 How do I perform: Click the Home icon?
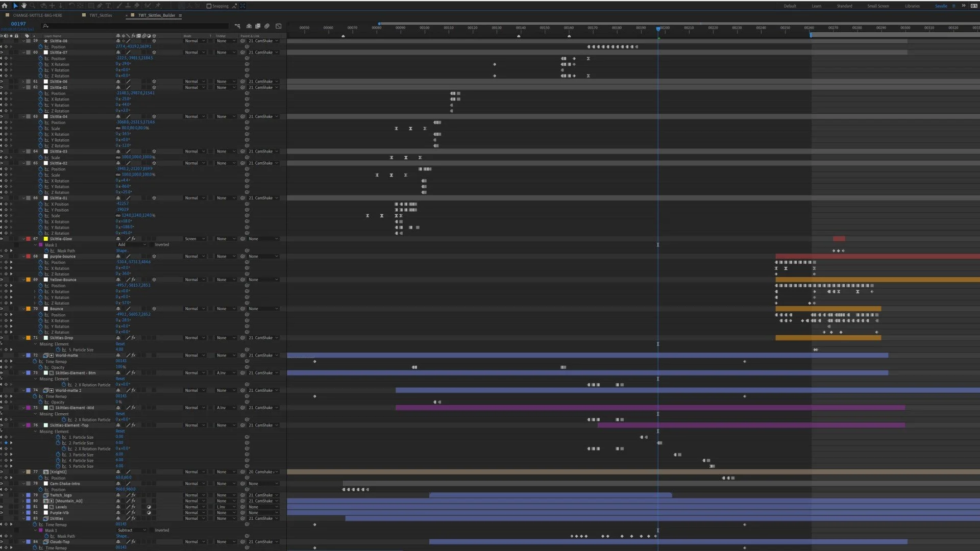pyautogui.click(x=5, y=6)
